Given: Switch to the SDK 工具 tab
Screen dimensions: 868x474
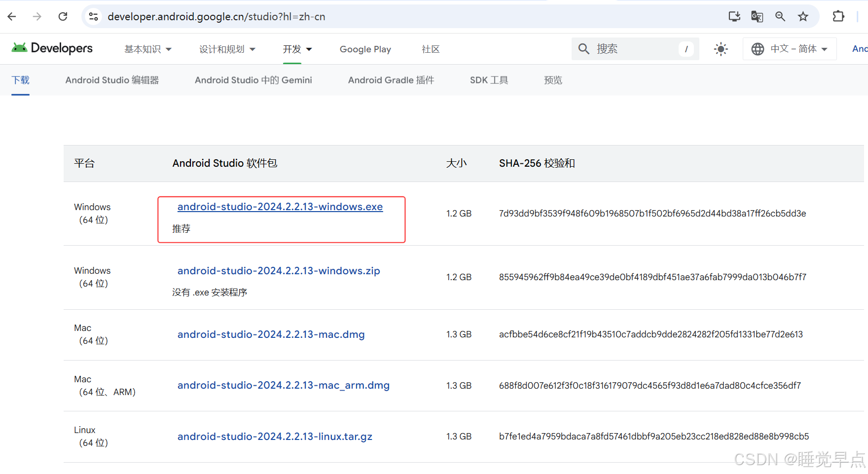Looking at the screenshot, I should click(x=489, y=80).
